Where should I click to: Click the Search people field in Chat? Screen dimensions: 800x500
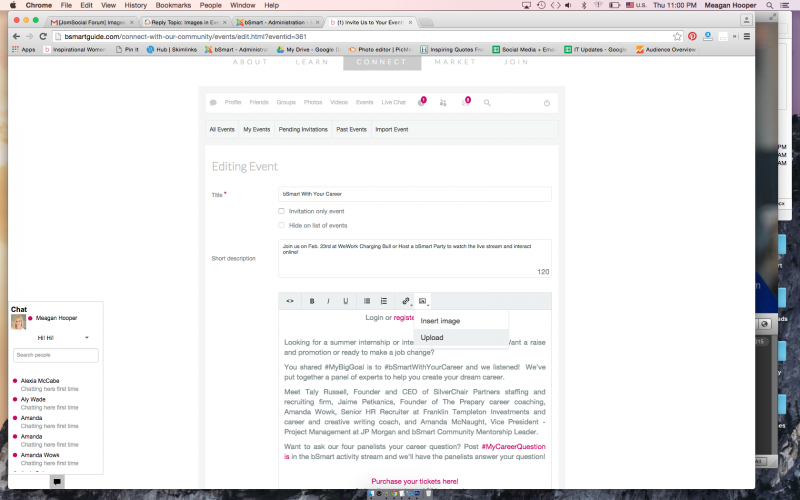click(56, 355)
